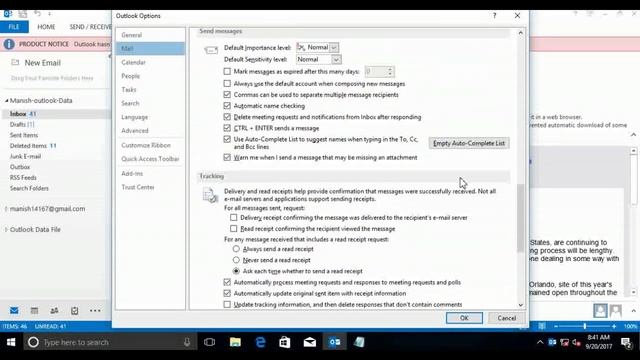The width and height of the screenshot is (640, 360).
Task: Uncheck Commas can separate multiple recipients
Action: 227,95
